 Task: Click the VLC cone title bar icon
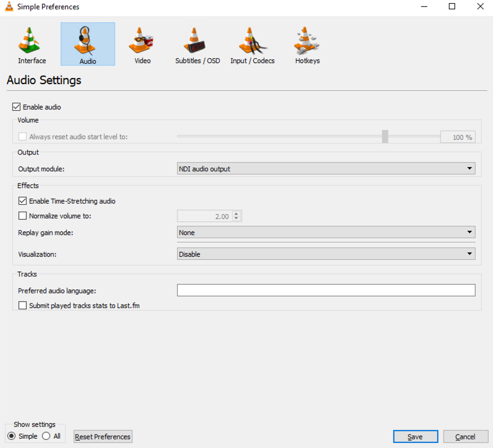click(x=9, y=7)
